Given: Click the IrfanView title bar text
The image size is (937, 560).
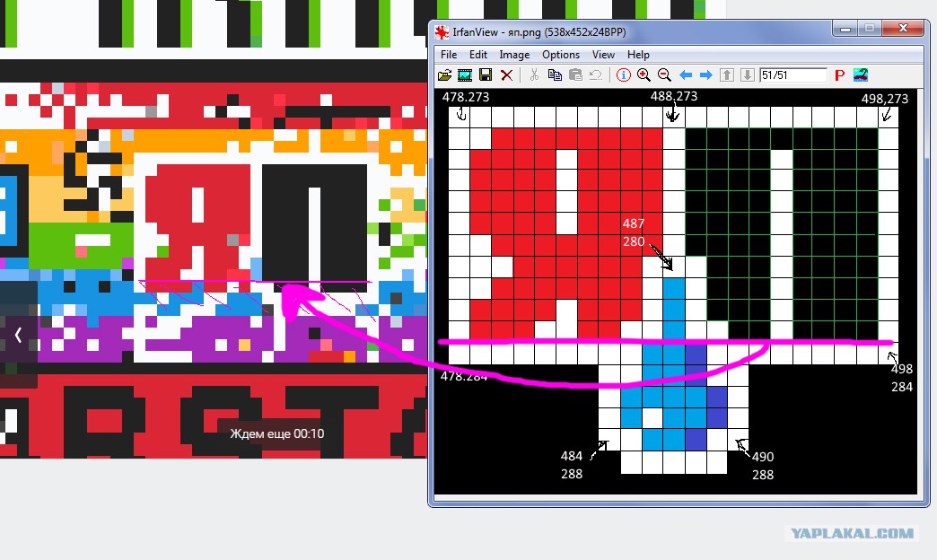Looking at the screenshot, I should (539, 32).
